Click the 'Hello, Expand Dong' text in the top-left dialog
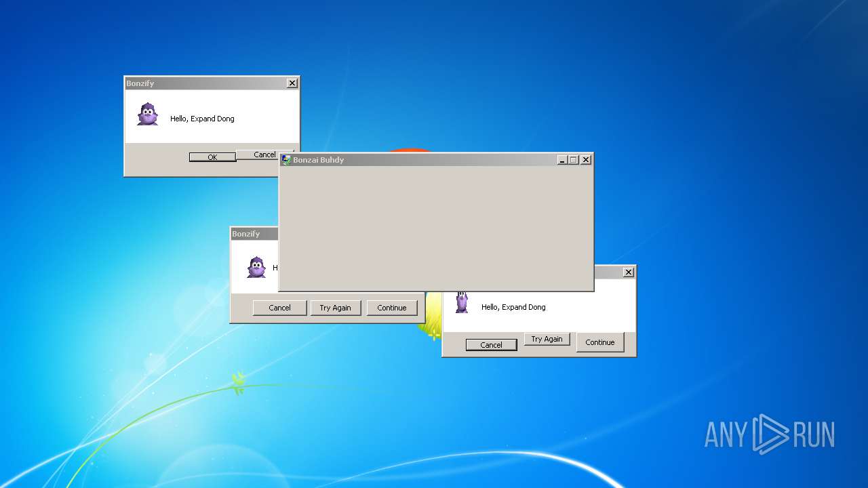This screenshot has width=868, height=488. 202,119
